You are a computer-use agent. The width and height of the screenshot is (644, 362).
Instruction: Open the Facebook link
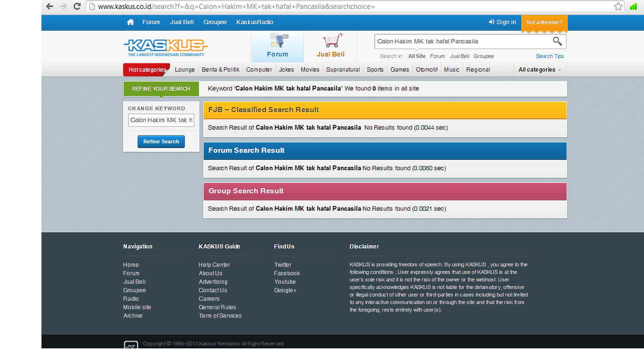pyautogui.click(x=287, y=274)
